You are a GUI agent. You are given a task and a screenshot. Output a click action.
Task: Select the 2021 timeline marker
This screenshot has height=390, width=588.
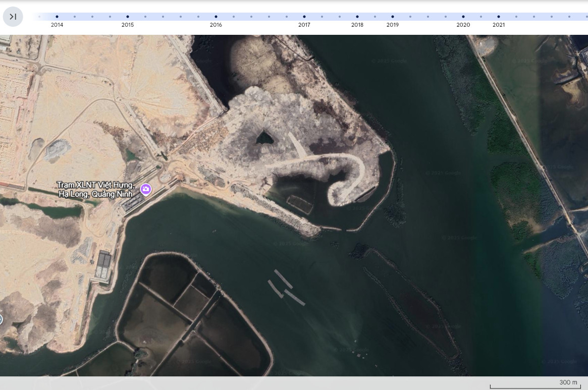(x=499, y=16)
